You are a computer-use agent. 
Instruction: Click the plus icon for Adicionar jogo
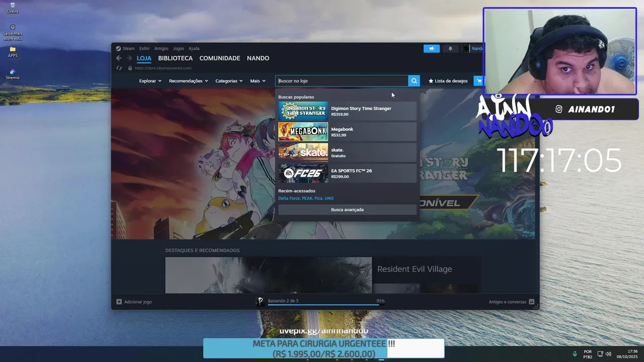(x=119, y=302)
